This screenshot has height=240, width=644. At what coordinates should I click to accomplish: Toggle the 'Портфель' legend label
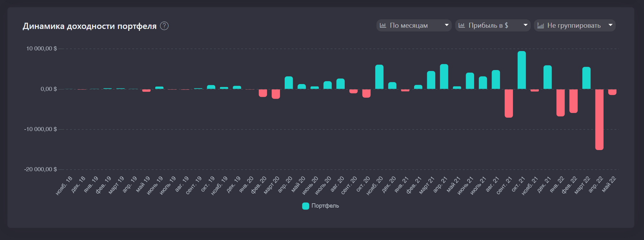(325, 206)
